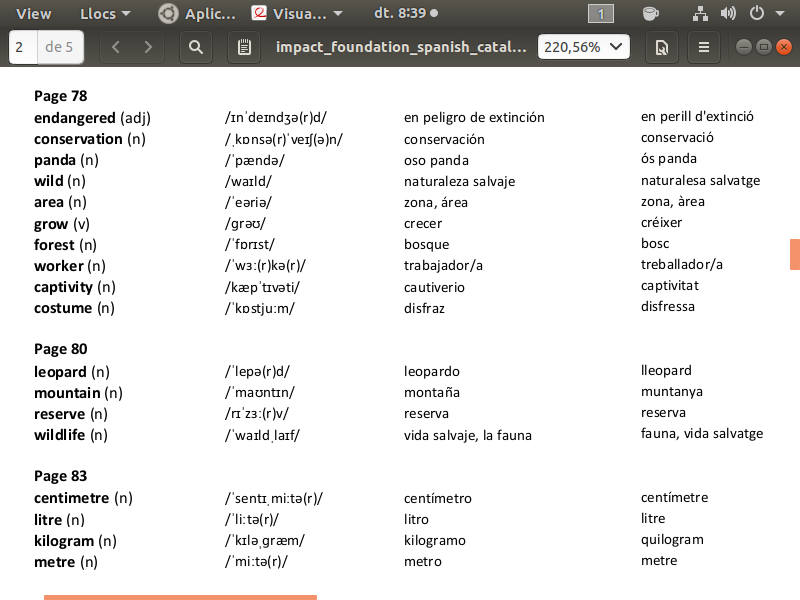Screen dimensions: 800x600
Task: Open the Llocs menu
Action: tap(104, 13)
